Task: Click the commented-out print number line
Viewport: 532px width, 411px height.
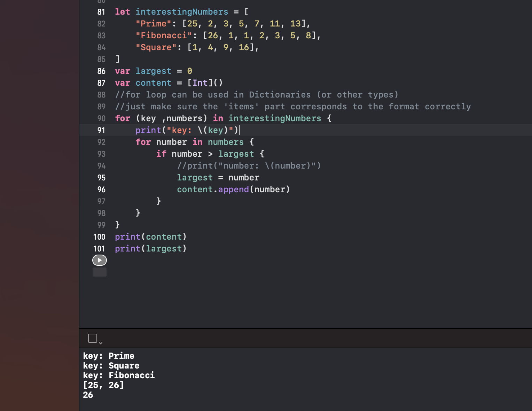Action: tap(249, 166)
